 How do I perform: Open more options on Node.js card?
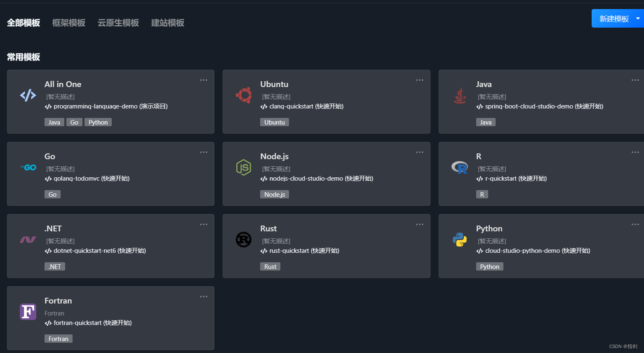coord(420,152)
